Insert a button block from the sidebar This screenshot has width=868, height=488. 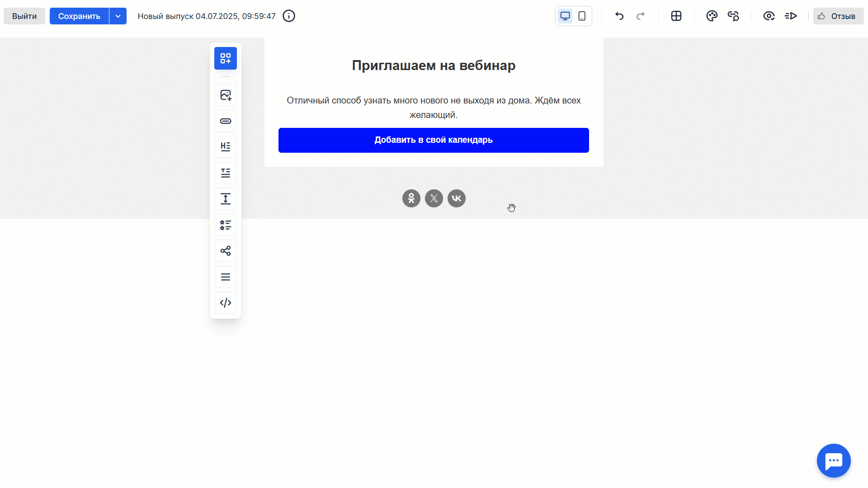(x=225, y=121)
